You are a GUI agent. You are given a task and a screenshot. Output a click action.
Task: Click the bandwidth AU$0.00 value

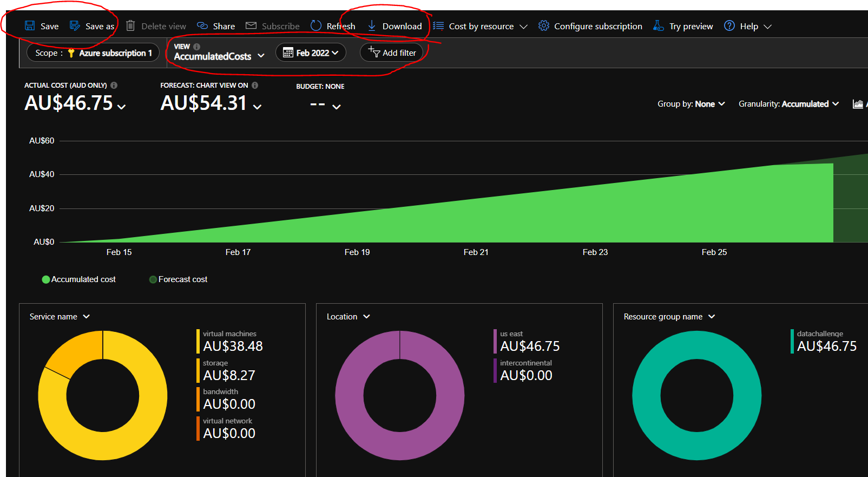pyautogui.click(x=229, y=404)
